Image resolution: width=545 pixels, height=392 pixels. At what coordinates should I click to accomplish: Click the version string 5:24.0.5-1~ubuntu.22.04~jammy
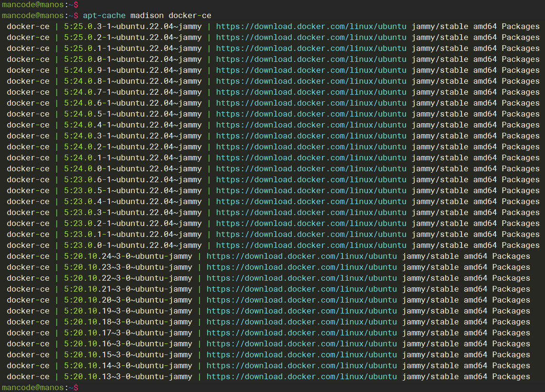tap(132, 114)
